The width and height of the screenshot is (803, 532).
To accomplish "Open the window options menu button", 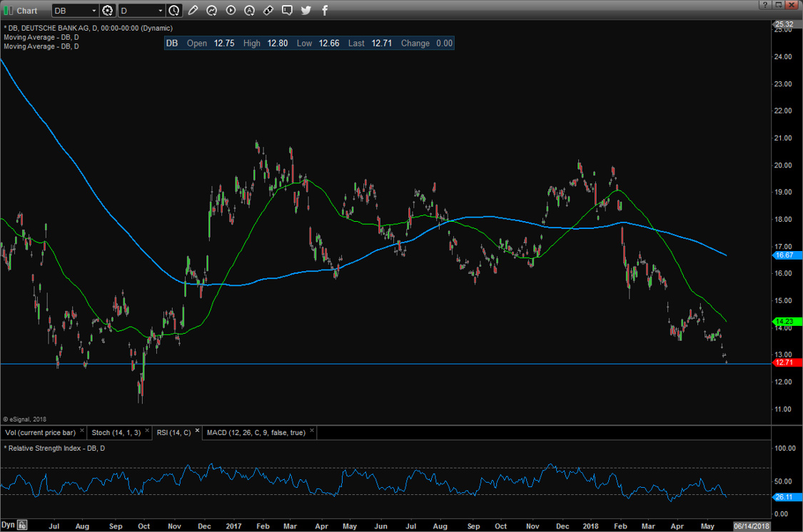I will 779,4.
